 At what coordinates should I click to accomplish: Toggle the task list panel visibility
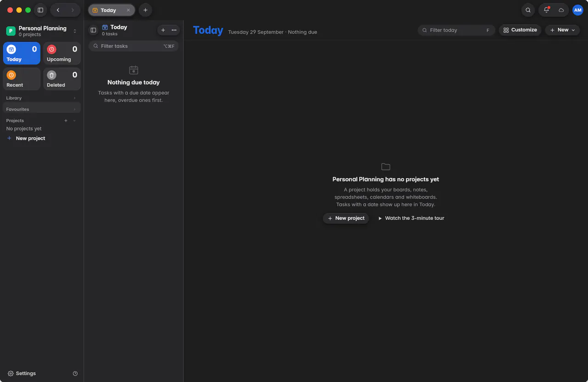(93, 30)
